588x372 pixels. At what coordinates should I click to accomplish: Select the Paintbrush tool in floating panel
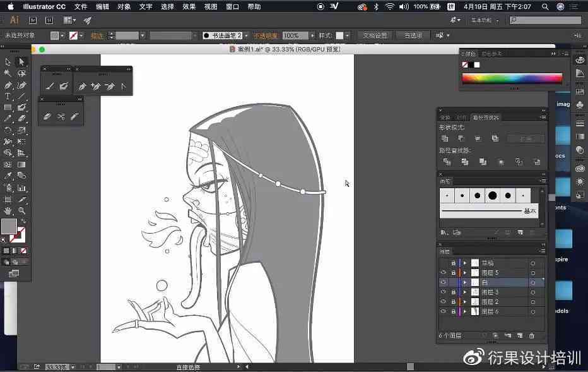click(49, 87)
